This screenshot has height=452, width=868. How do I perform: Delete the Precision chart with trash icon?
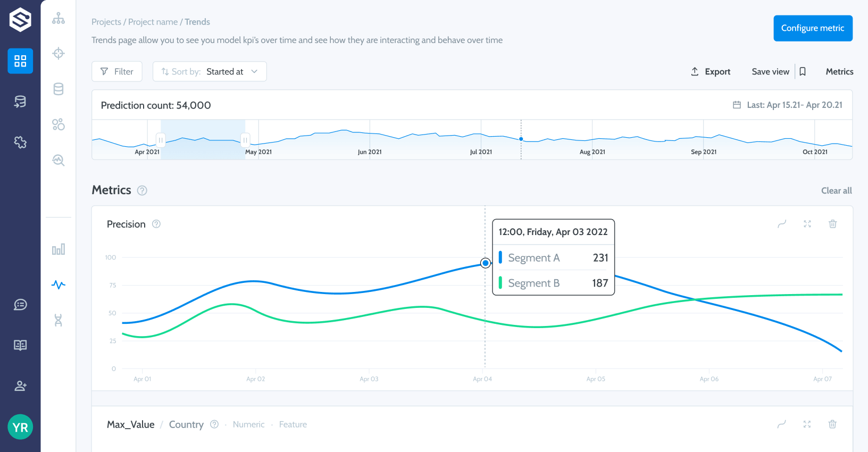[x=833, y=224]
